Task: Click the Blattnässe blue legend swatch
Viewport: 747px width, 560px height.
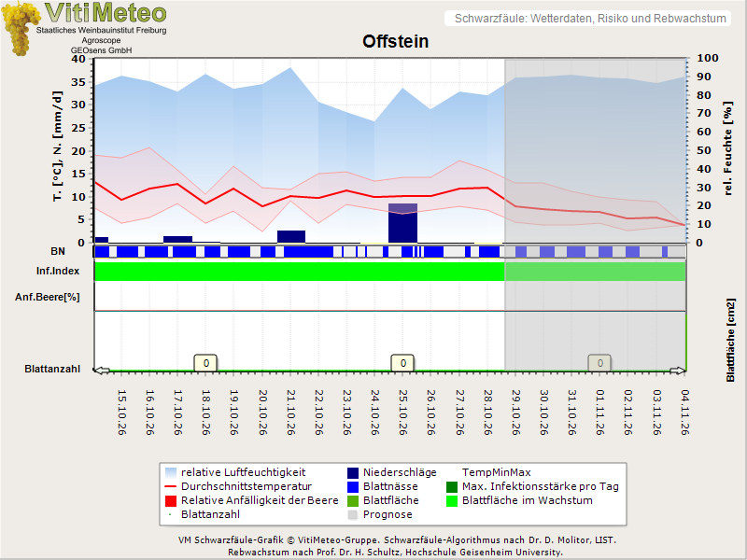Action: coord(353,486)
